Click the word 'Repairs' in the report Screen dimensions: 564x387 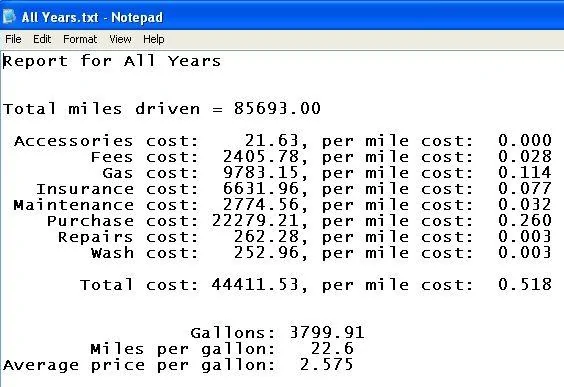coord(96,237)
